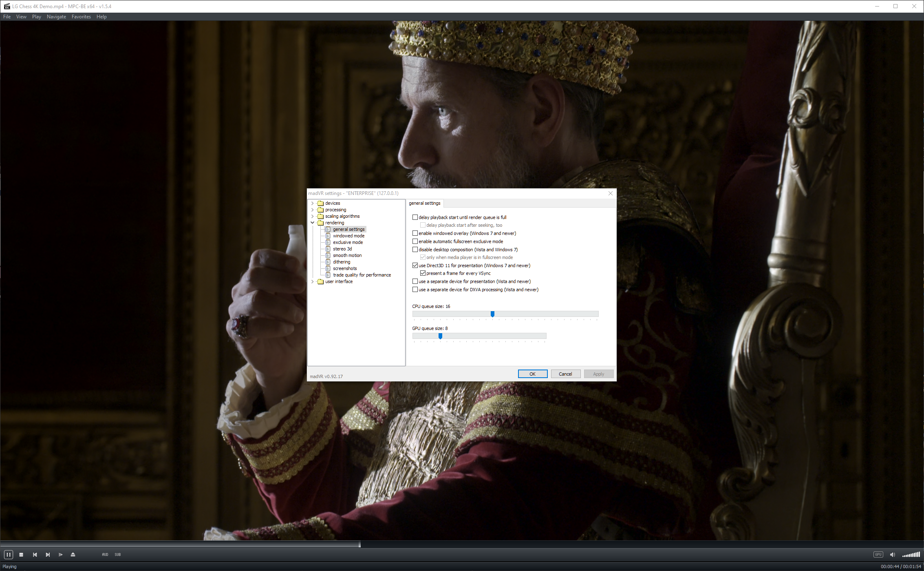924x571 pixels.
Task: Collapse the rendering folder
Action: [313, 223]
